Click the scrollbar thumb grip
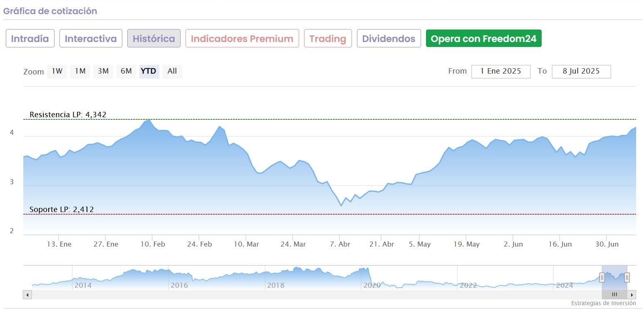The height and width of the screenshot is (316, 644). pyautogui.click(x=614, y=295)
